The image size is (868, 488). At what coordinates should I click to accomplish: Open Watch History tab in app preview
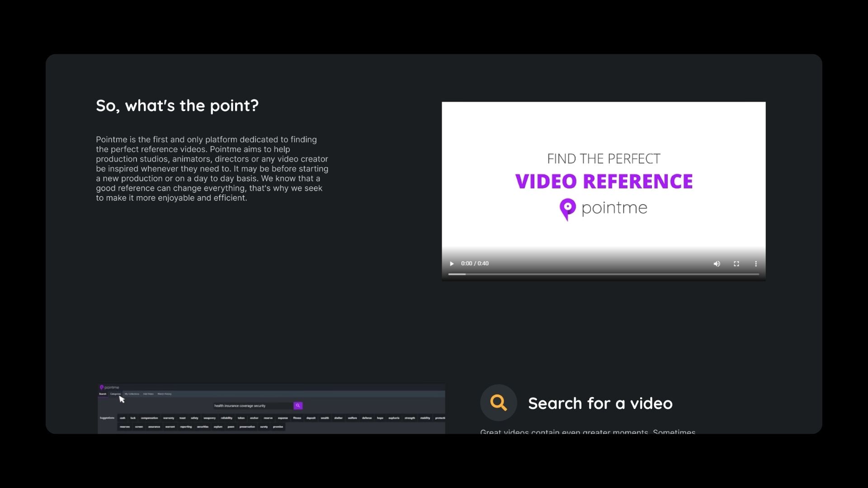click(x=165, y=394)
